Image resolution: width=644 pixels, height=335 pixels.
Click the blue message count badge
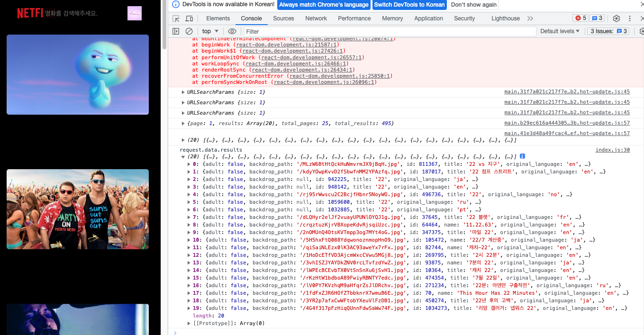[x=597, y=18]
